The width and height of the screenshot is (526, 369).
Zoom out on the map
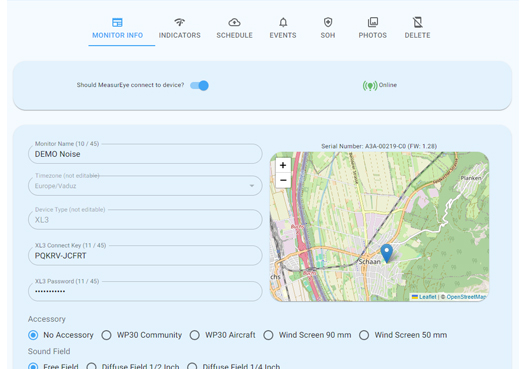click(x=283, y=180)
